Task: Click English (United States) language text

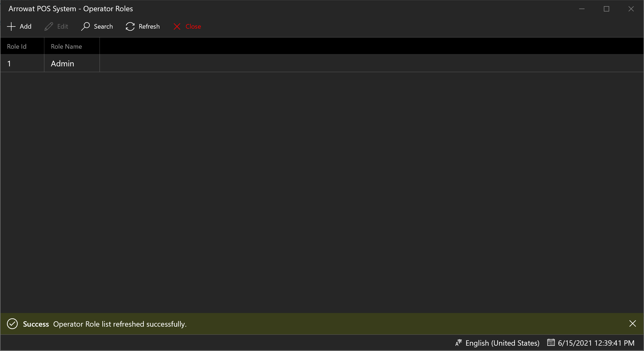Action: point(502,343)
